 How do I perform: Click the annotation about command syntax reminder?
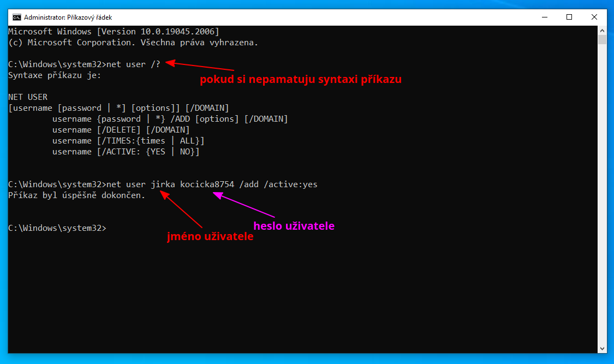point(301,79)
